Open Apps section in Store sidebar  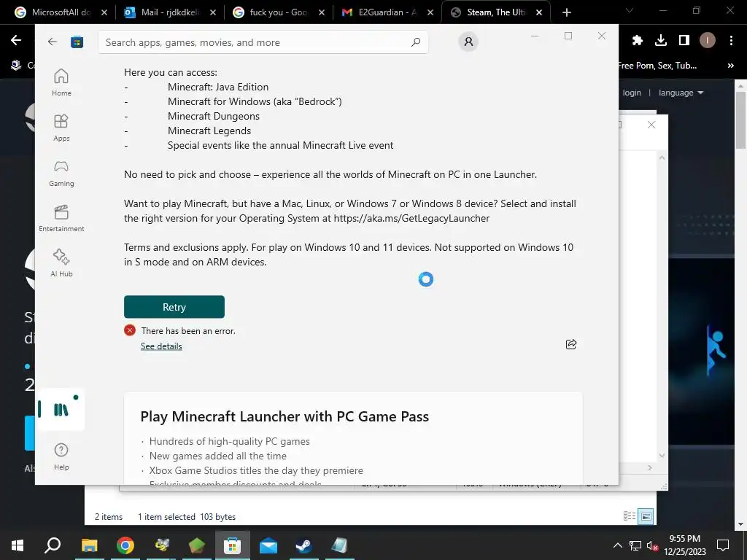tap(61, 128)
